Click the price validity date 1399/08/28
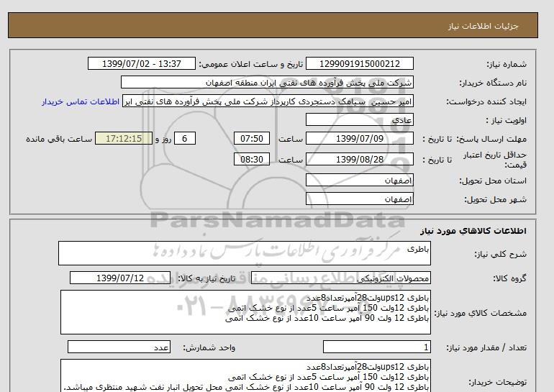Screen dimensions: 554x392 click(359, 159)
